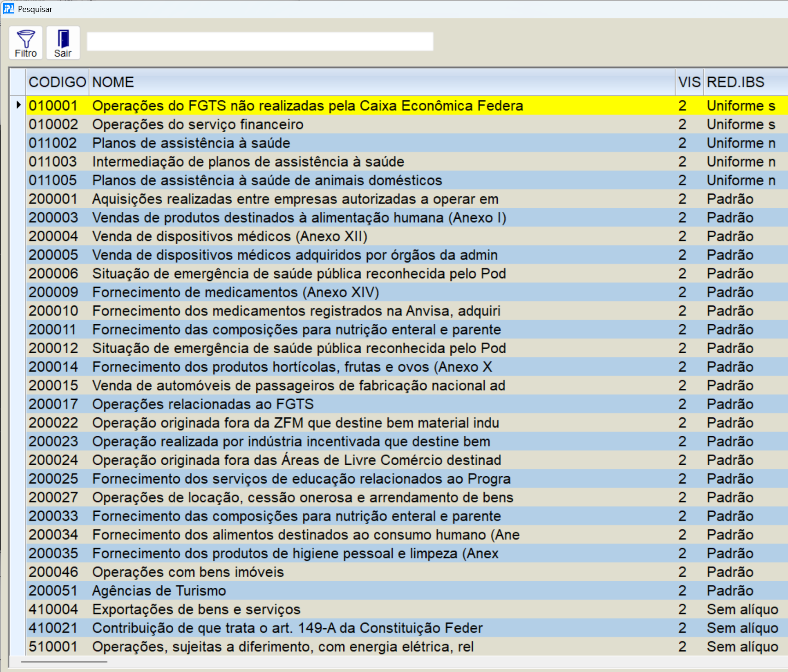
Task: Click code cell 510001 in last row
Action: pyautogui.click(x=53, y=647)
